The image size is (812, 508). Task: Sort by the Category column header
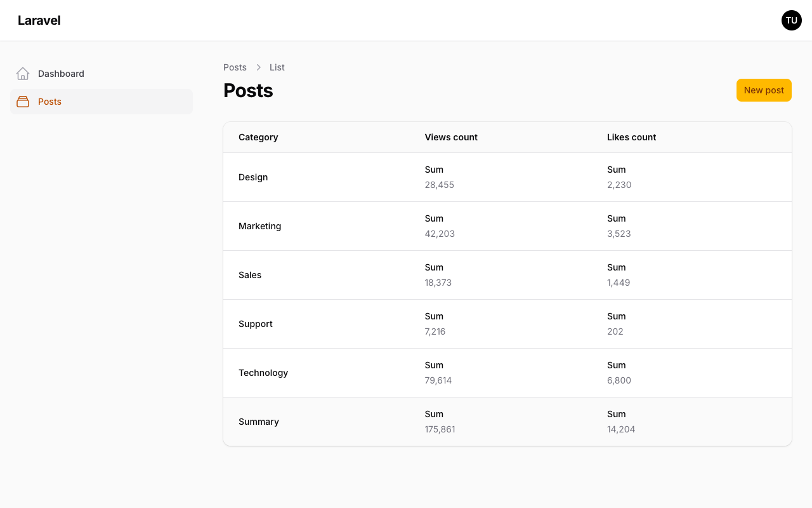[x=258, y=137]
